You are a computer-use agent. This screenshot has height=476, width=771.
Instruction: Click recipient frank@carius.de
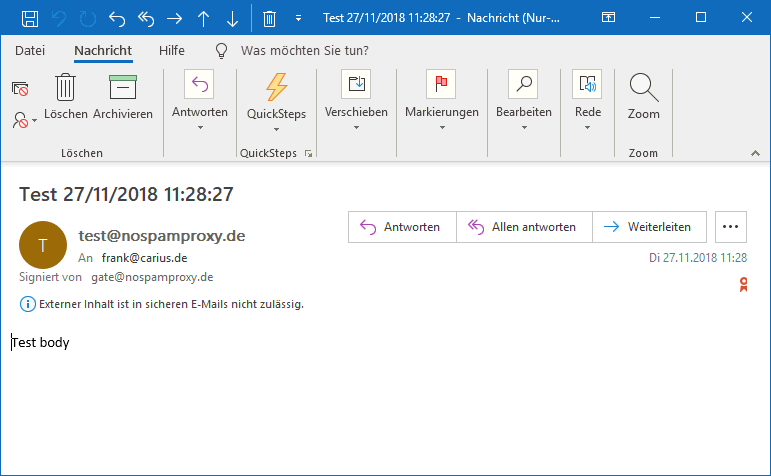(x=145, y=258)
